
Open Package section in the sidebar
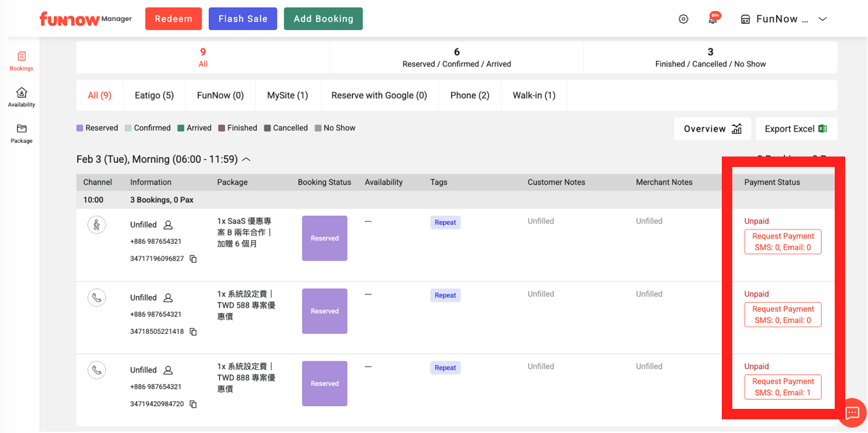tap(22, 134)
